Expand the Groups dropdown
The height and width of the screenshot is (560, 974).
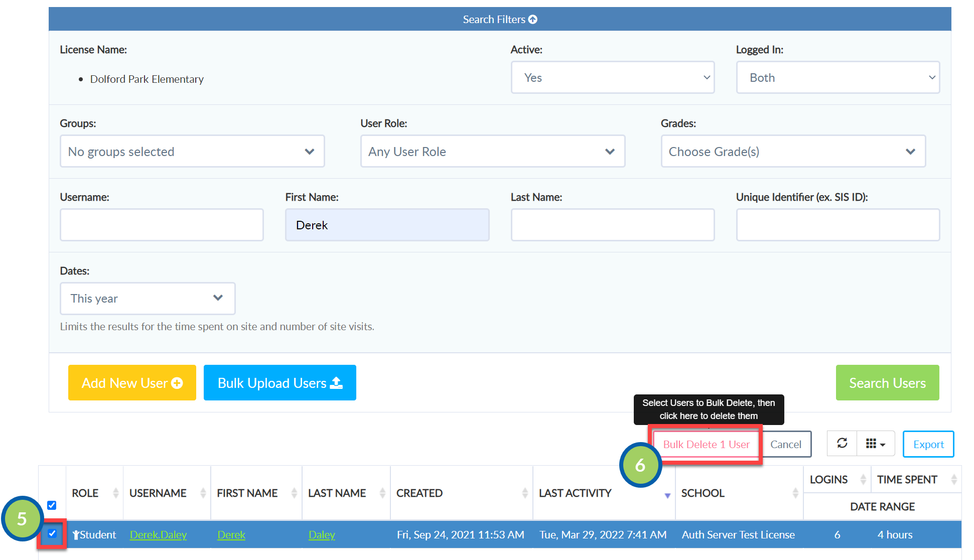192,151
